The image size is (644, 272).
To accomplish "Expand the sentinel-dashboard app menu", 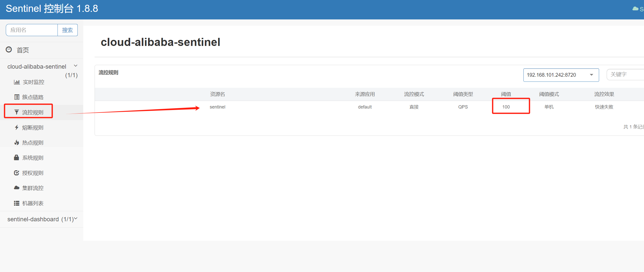I will [75, 219].
